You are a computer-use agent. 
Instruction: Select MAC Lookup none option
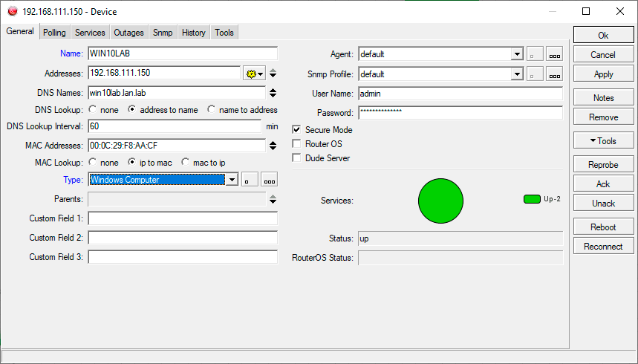click(93, 162)
